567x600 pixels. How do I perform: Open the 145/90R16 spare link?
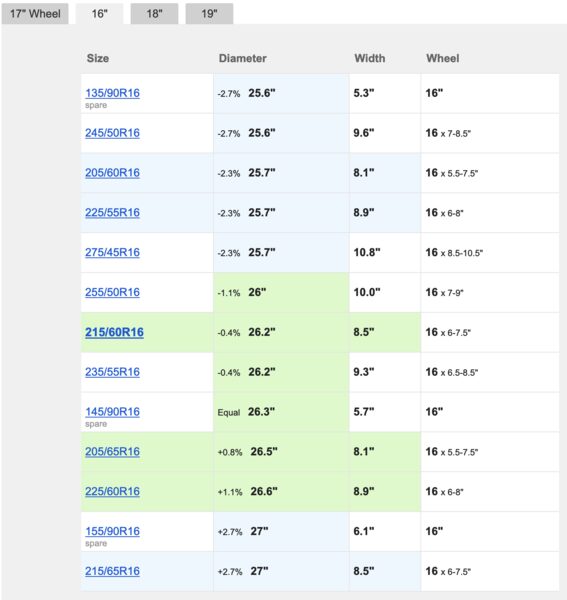click(112, 412)
